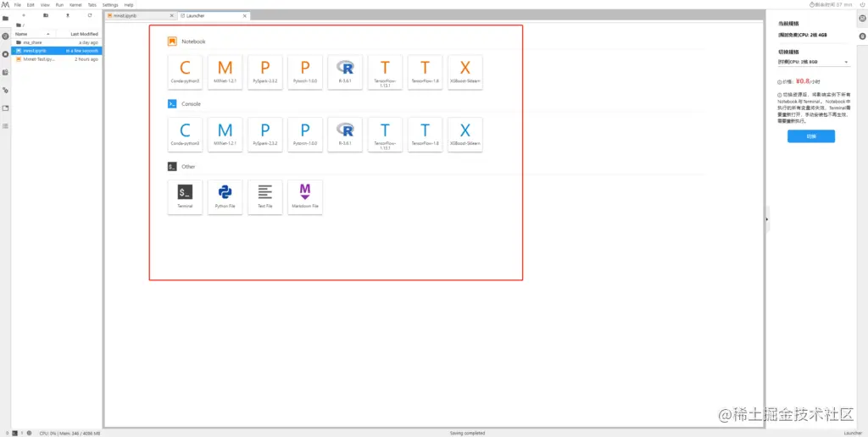Launch MXNet-1.2.1 notebook

coord(225,73)
